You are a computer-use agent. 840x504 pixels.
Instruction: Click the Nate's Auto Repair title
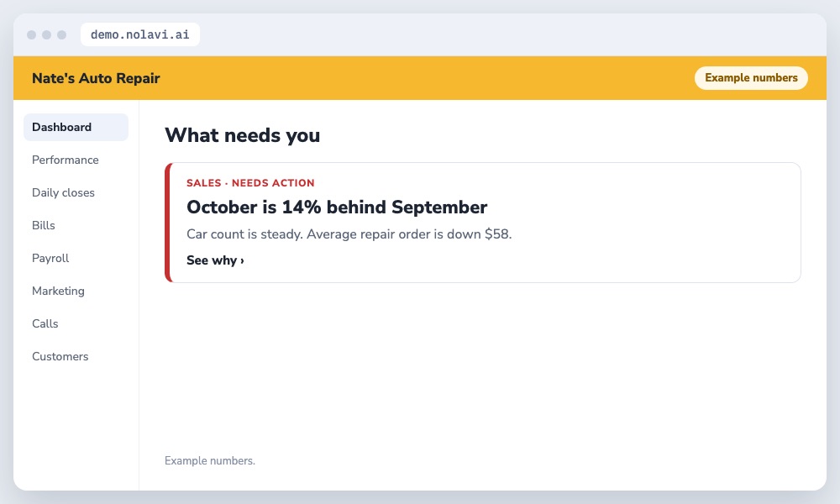pyautogui.click(x=96, y=78)
